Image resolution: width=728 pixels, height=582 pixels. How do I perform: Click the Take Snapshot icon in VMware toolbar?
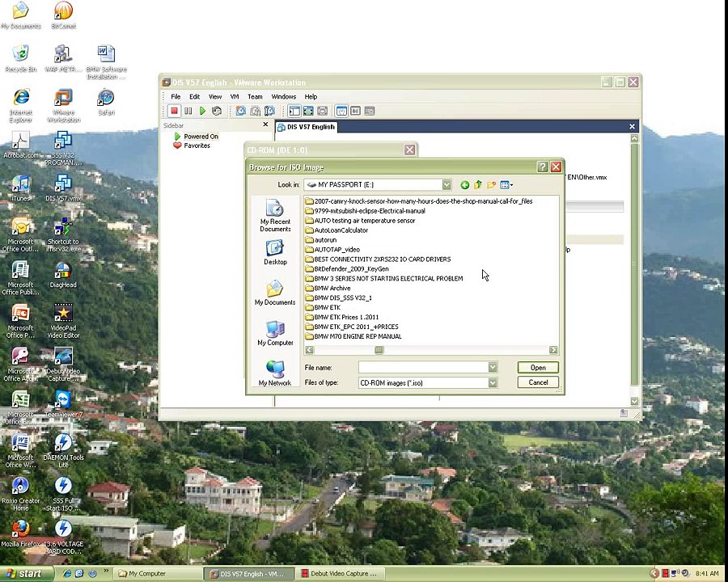[240, 111]
